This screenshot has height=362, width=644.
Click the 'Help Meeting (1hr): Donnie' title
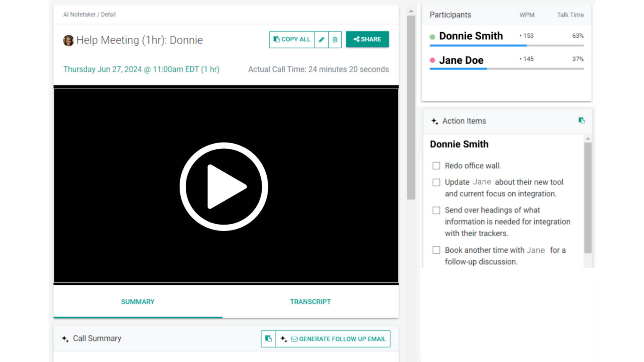(140, 40)
